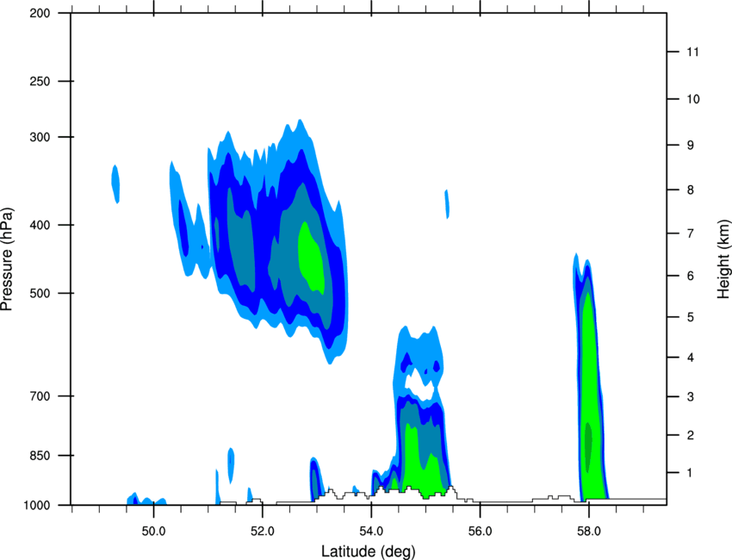This screenshot has width=732, height=560.
Task: Pick the 10 km height tick label
Action: tap(693, 99)
